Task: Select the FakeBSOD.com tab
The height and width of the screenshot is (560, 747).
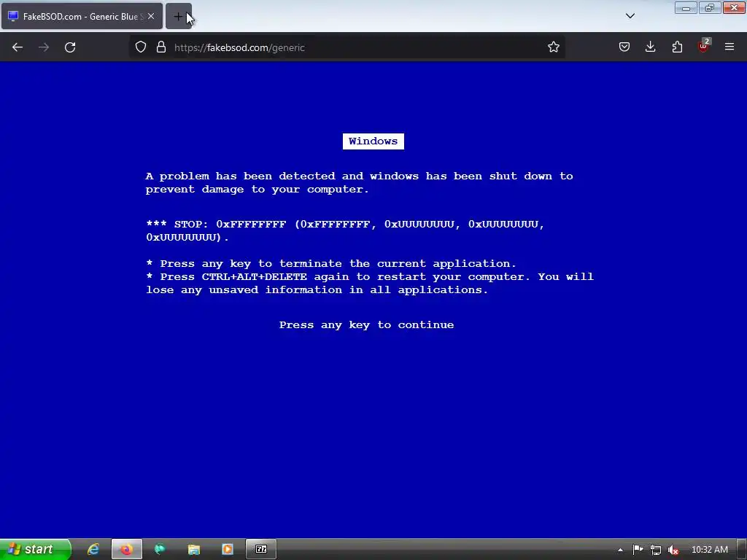Action: pos(82,16)
